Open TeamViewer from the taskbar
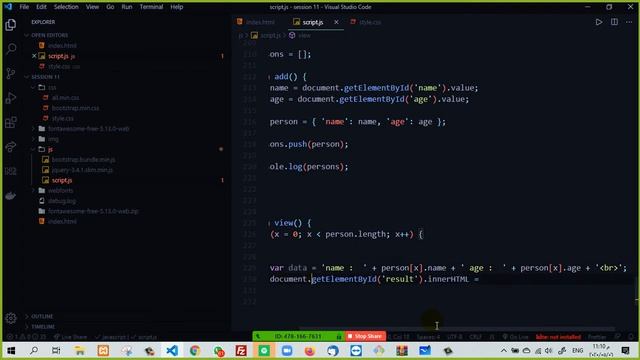This screenshot has width=640, height=360. tap(356, 351)
